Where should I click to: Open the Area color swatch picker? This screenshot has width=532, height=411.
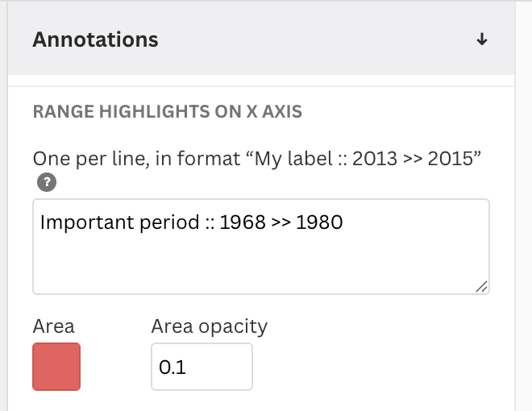point(56,367)
